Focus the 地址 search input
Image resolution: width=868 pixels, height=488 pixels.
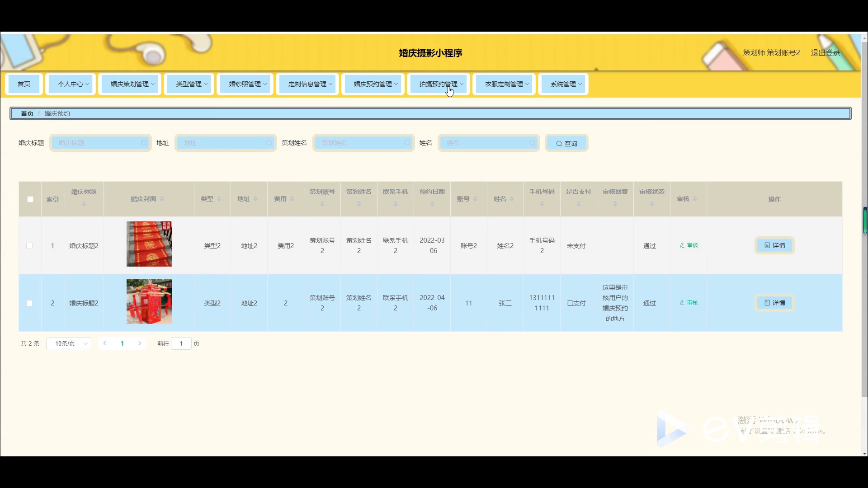pyautogui.click(x=226, y=143)
